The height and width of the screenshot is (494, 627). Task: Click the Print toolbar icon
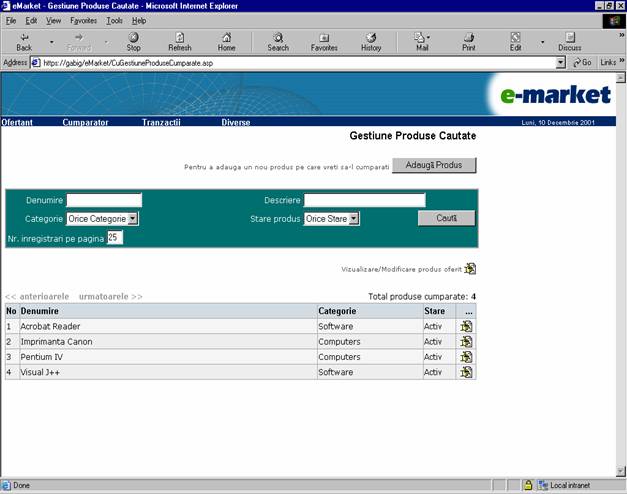coord(468,37)
